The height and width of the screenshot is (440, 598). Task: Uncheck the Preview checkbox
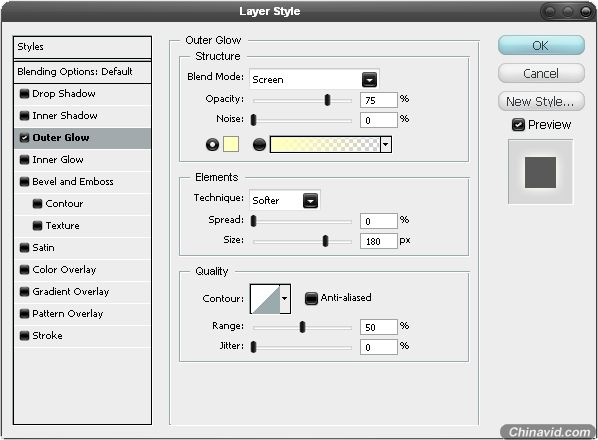tap(518, 125)
